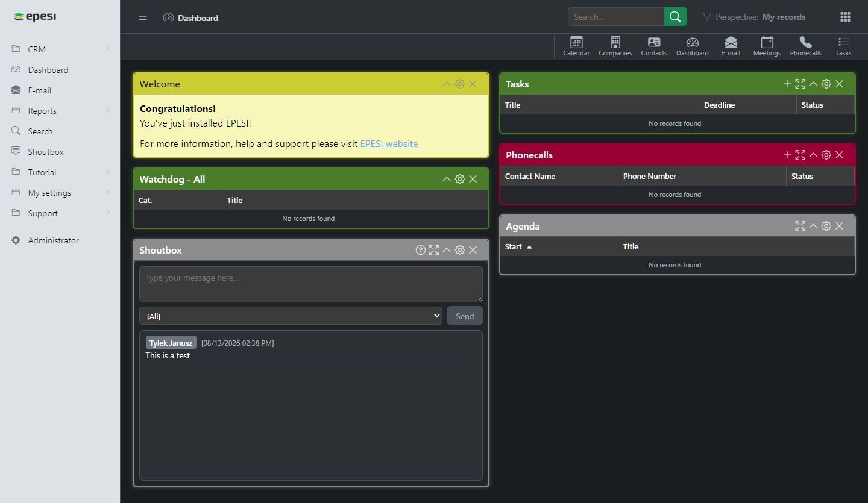Open Shoutbox applet settings gear
Image resolution: width=868 pixels, height=503 pixels.
[459, 250]
